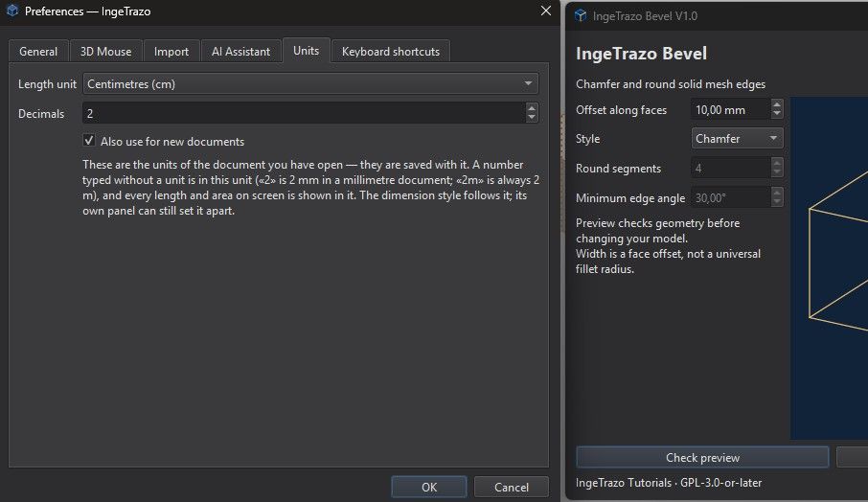Open the Import tab
This screenshot has height=502, width=868.
pyautogui.click(x=171, y=52)
